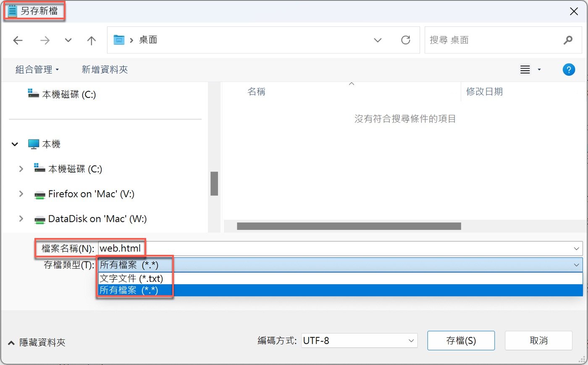Expand DataDisk on 'Mac' (W:)
Screen dimensions: 588x365
click(21, 219)
